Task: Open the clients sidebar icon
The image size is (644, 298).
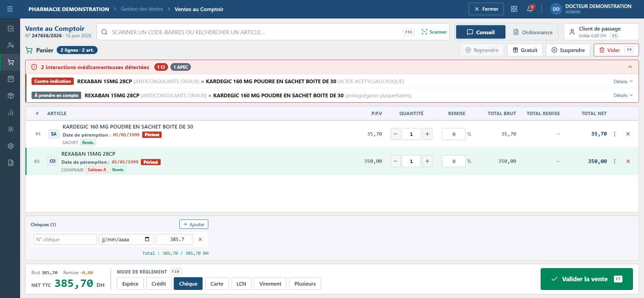Action: click(x=11, y=45)
